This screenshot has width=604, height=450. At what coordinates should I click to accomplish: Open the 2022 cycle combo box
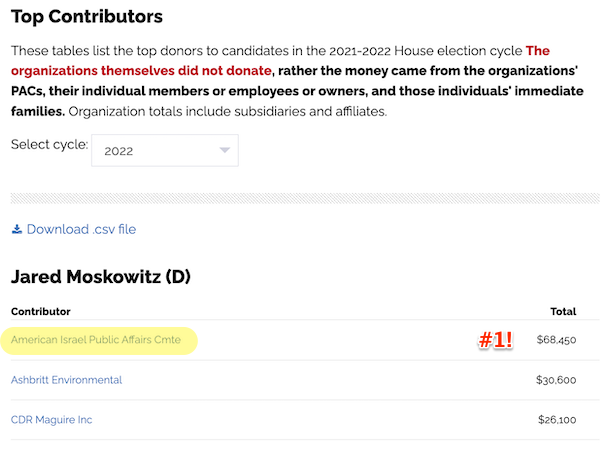pyautogui.click(x=165, y=150)
